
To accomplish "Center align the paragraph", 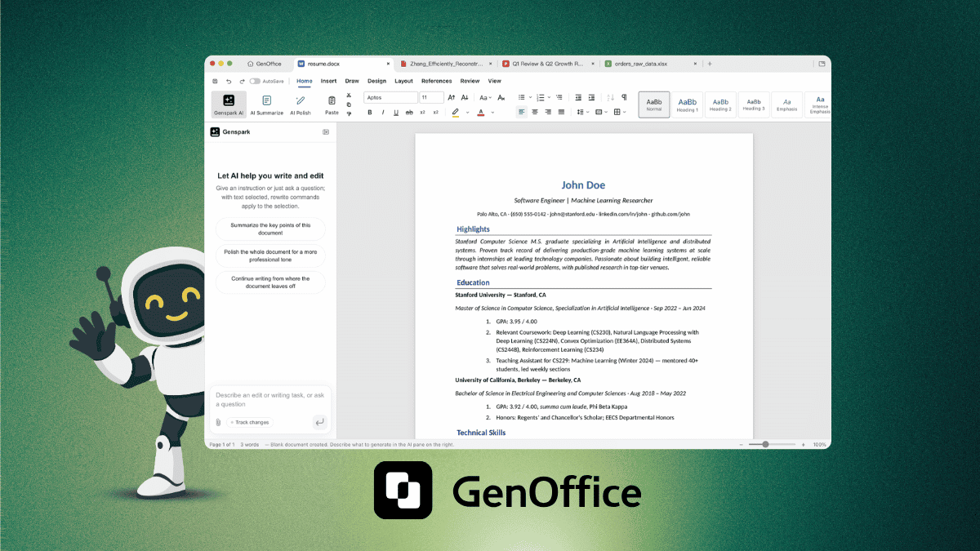I will click(535, 112).
